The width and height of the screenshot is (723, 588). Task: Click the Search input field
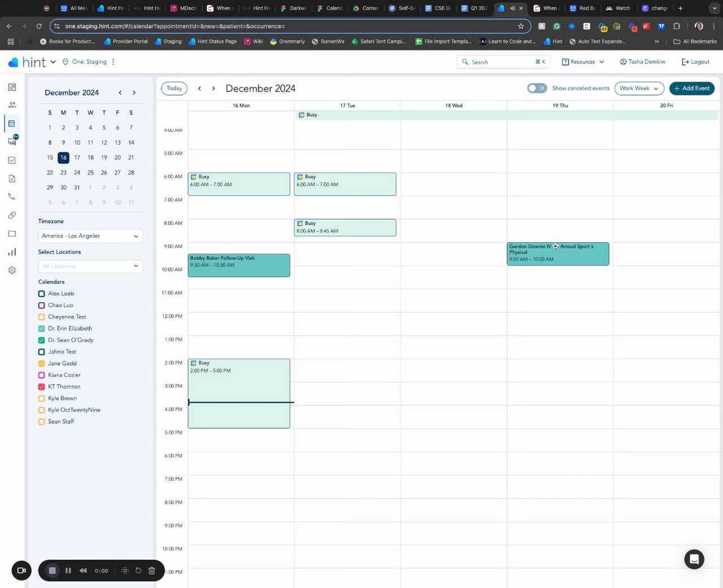[x=503, y=62]
